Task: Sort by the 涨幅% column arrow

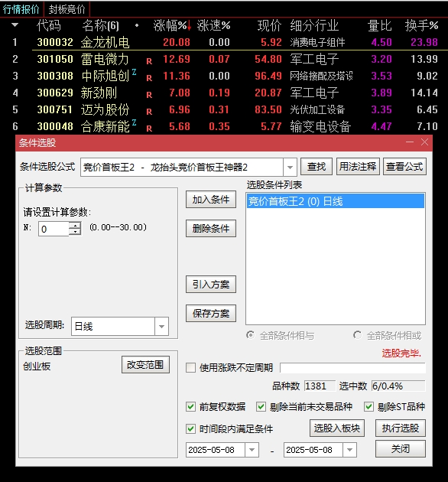Action: tap(189, 25)
